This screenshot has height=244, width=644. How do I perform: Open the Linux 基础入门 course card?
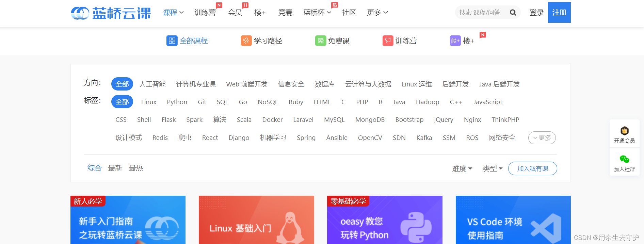tap(256, 220)
